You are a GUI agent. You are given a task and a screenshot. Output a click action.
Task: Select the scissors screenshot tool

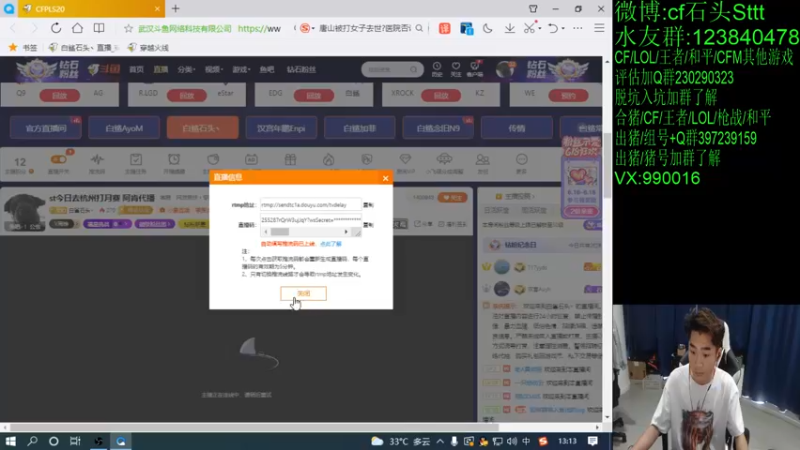pos(529,29)
